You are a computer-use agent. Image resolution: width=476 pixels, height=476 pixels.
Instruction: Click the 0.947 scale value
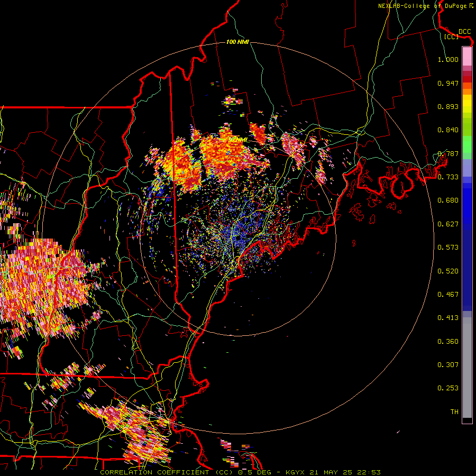(448, 83)
